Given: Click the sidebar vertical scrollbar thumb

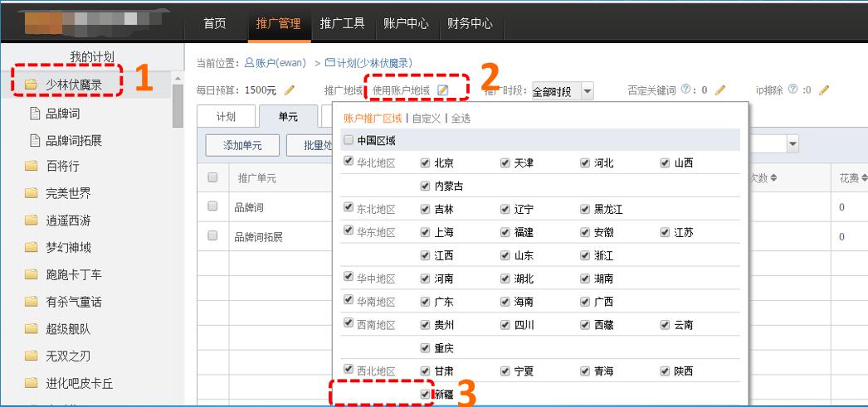Looking at the screenshot, I should pos(178,107).
